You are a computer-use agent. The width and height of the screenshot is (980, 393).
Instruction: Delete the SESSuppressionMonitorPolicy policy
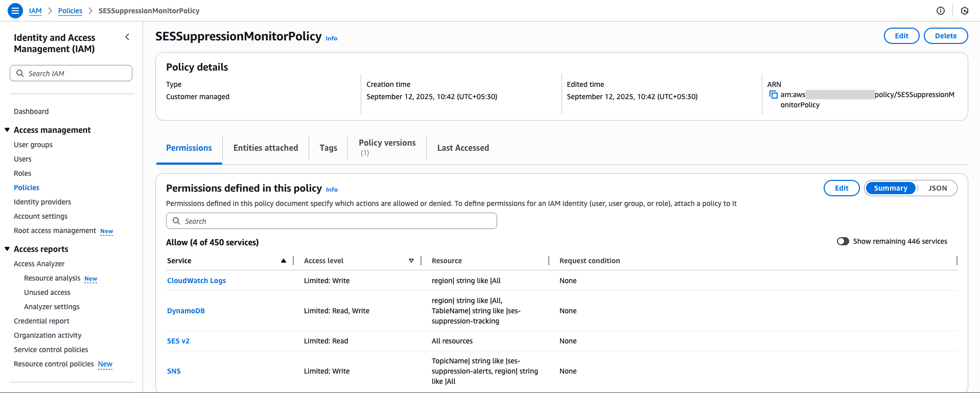coord(946,36)
